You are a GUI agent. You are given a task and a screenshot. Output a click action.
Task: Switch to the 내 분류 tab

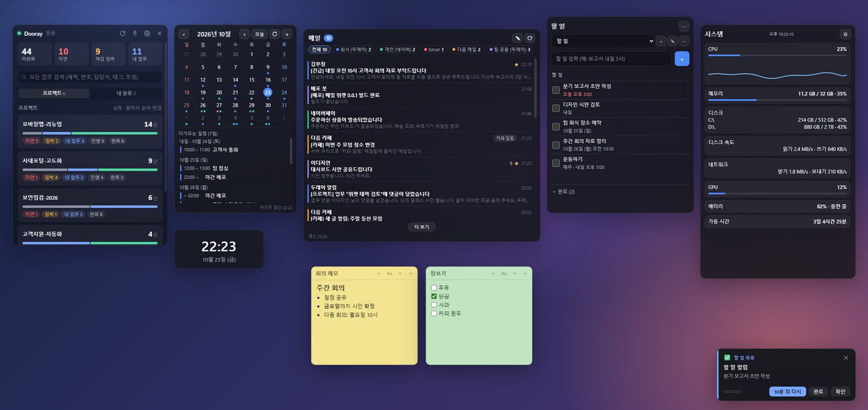[x=126, y=93]
